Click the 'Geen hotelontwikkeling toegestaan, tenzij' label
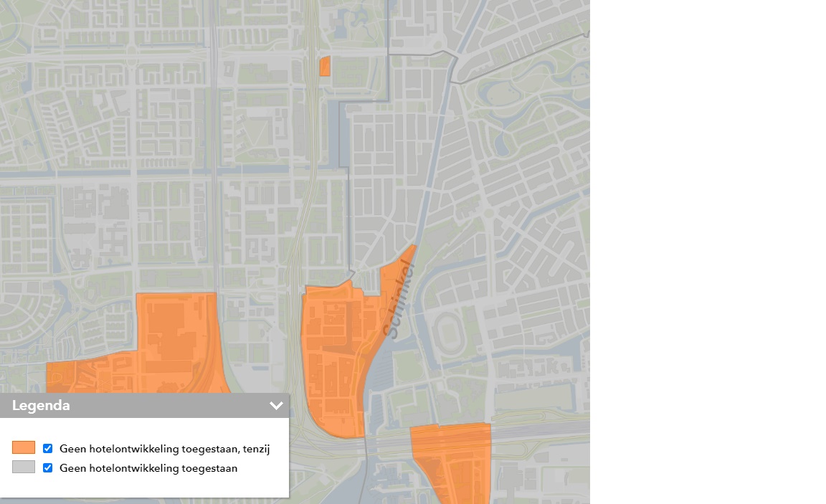The image size is (826, 504). click(x=164, y=449)
